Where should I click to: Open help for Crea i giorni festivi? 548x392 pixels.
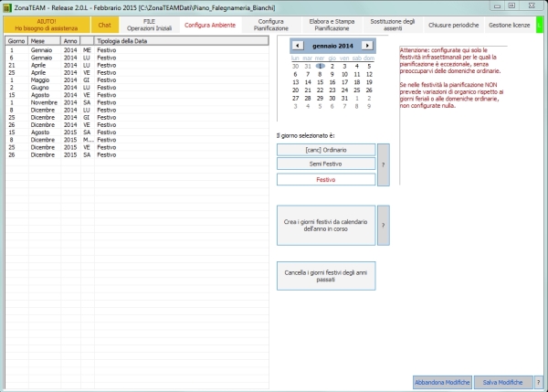(x=384, y=225)
